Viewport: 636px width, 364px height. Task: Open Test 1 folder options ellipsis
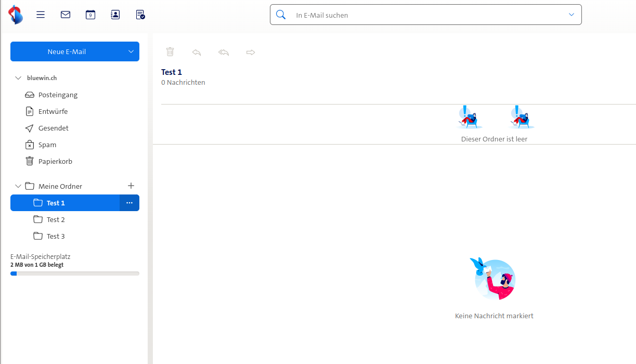click(129, 203)
